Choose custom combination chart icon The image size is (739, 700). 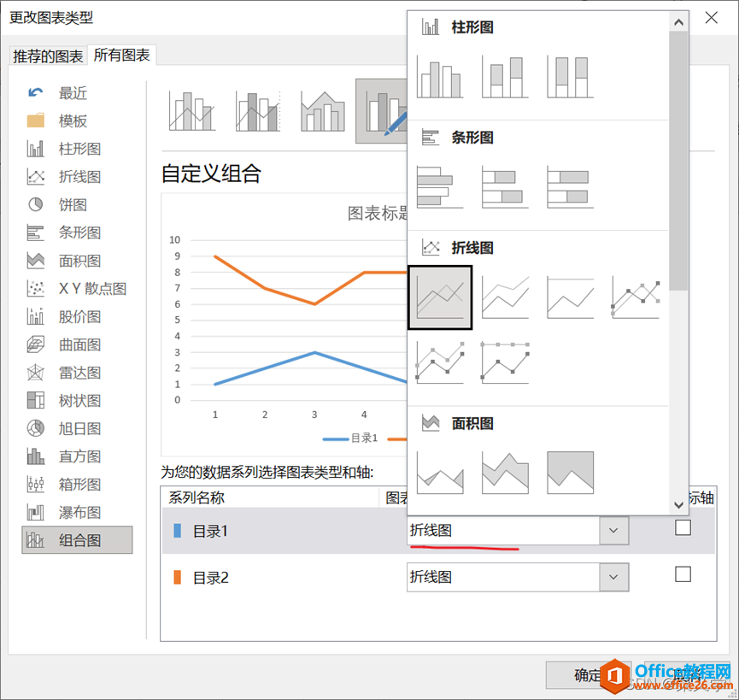coord(381,111)
